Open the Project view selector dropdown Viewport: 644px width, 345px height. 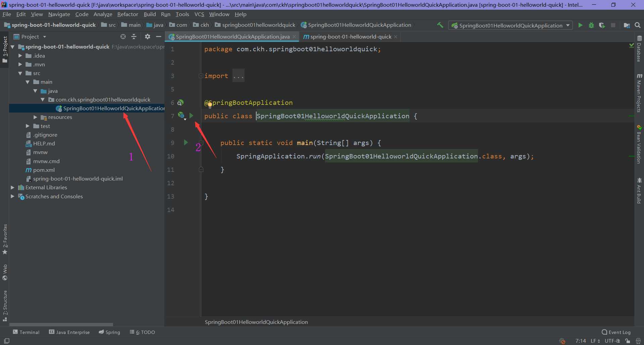(30, 37)
